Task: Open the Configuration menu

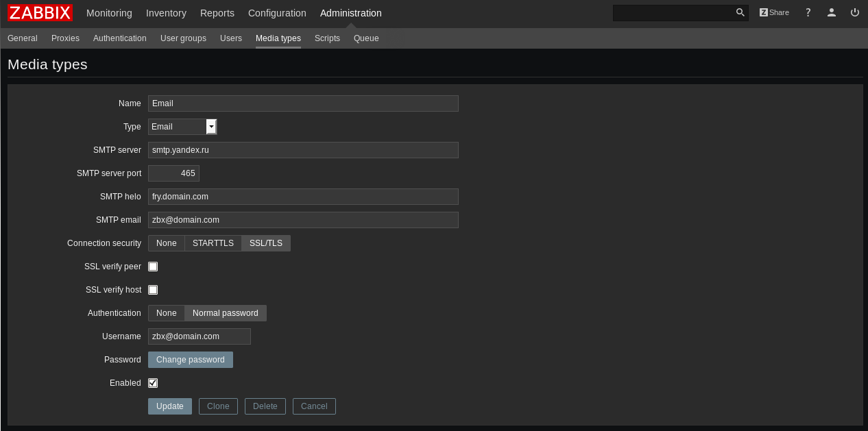Action: point(277,13)
